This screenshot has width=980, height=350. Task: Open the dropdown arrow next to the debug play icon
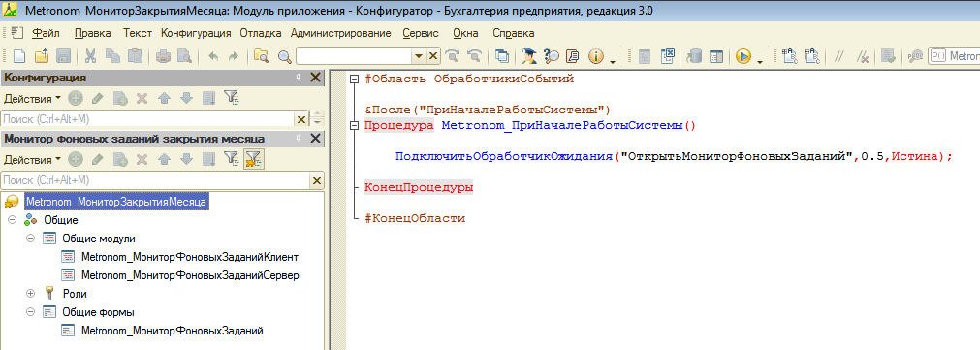click(x=759, y=62)
